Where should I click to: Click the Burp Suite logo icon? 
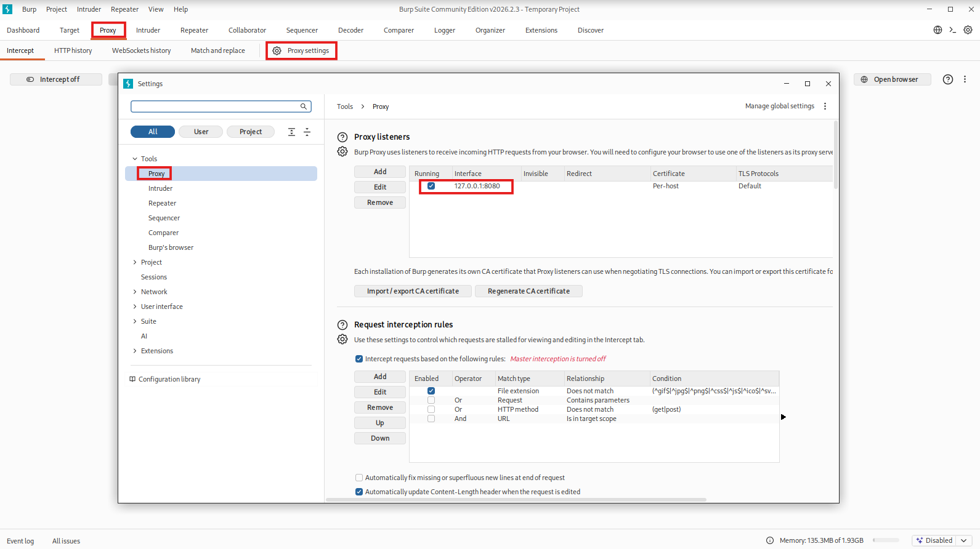click(7, 9)
